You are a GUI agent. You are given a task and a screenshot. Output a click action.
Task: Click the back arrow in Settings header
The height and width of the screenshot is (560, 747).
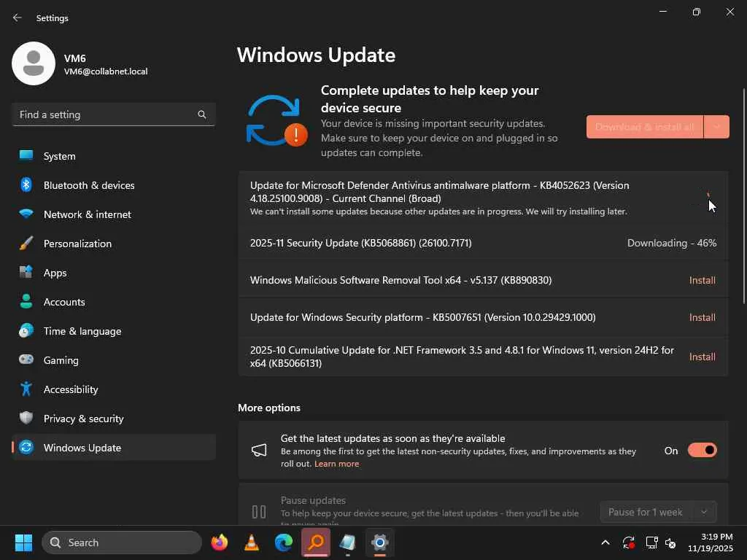coord(18,17)
